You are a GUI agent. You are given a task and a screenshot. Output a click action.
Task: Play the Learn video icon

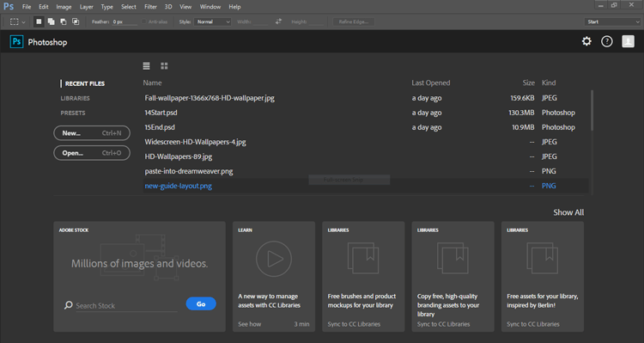274,259
